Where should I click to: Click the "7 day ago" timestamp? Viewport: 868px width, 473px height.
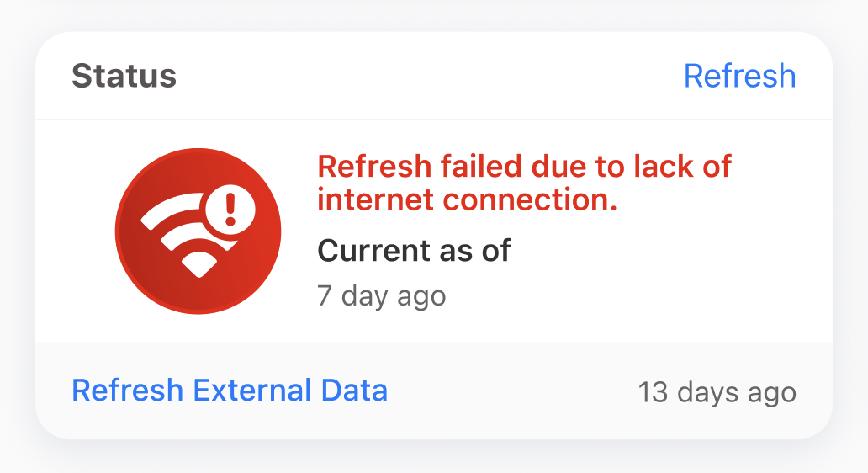[381, 295]
